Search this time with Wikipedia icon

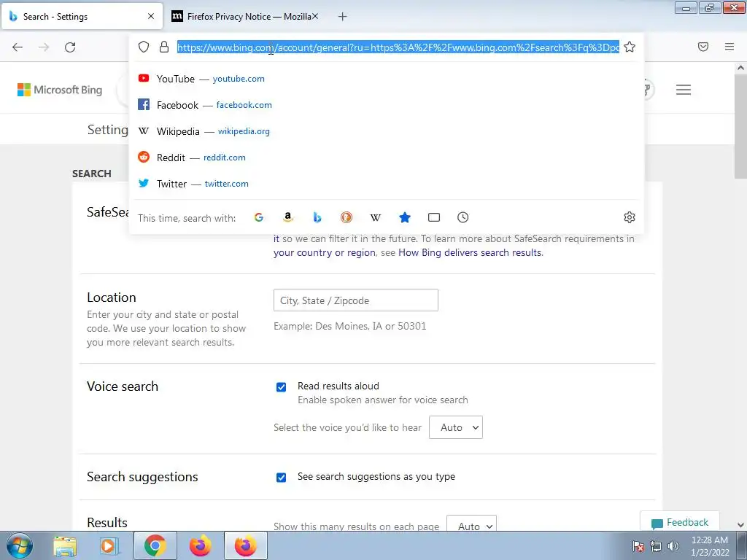coord(376,217)
